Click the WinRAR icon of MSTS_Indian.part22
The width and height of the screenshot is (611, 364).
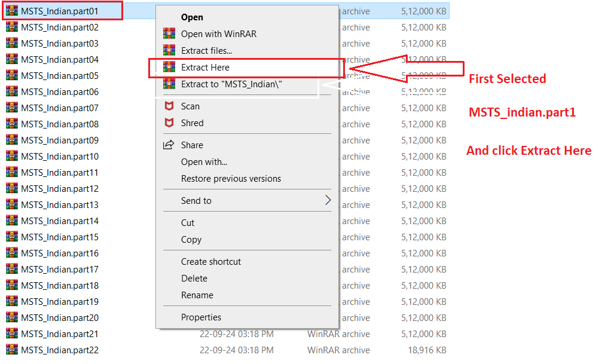point(12,350)
